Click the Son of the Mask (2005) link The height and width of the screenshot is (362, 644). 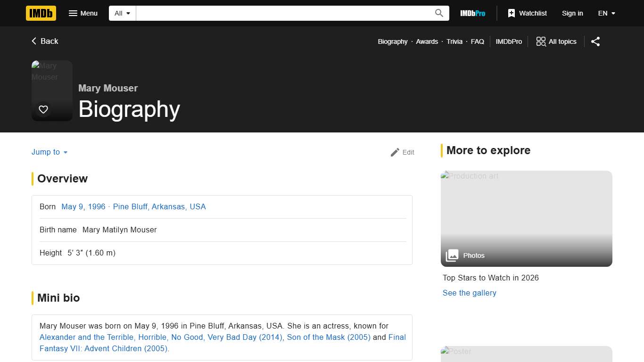329,337
